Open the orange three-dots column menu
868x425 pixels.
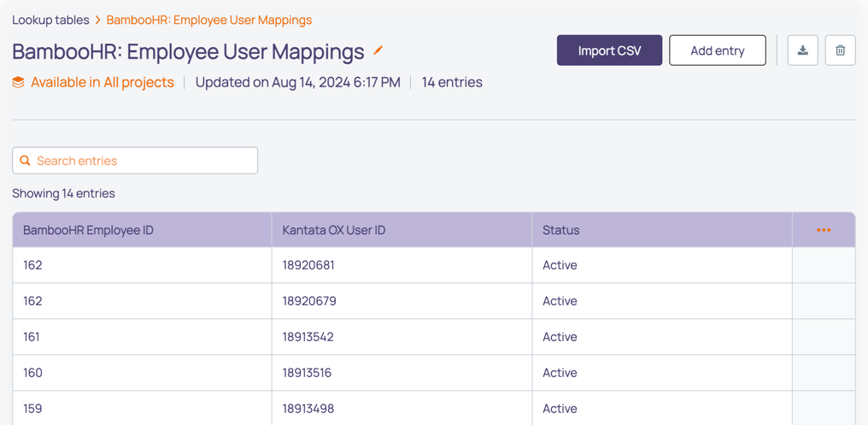pos(824,230)
